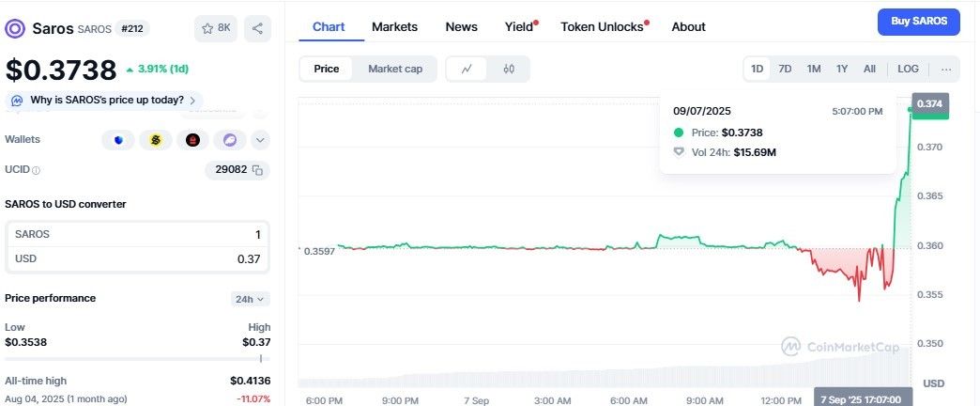Open the purple Phantom-style wallet icon
The width and height of the screenshot is (980, 406).
tap(229, 140)
